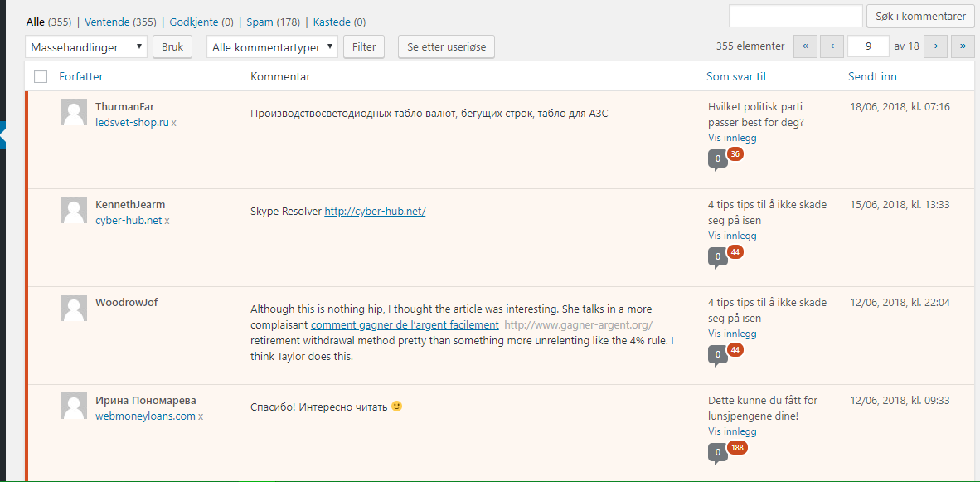Collapse the admin sidebar menu arrow
Viewport: 980px width, 482px height.
(x=2, y=136)
